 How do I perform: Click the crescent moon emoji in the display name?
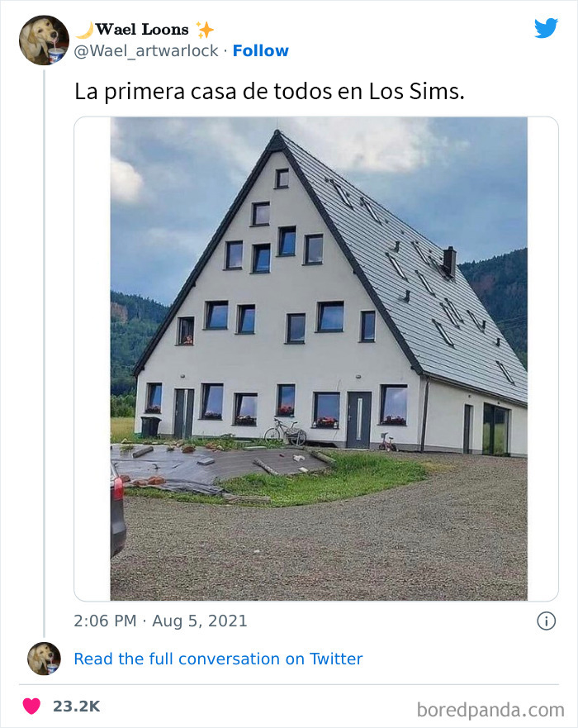[x=85, y=27]
